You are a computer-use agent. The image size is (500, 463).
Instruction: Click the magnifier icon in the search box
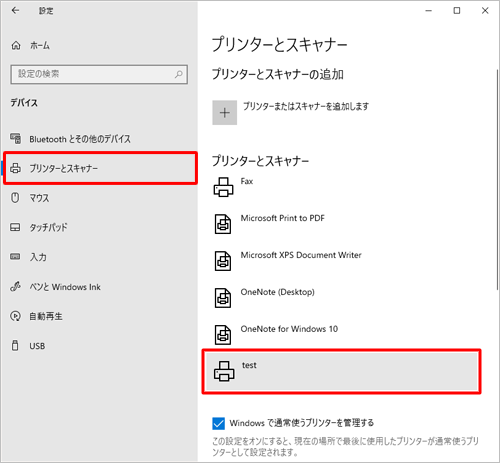tap(179, 74)
